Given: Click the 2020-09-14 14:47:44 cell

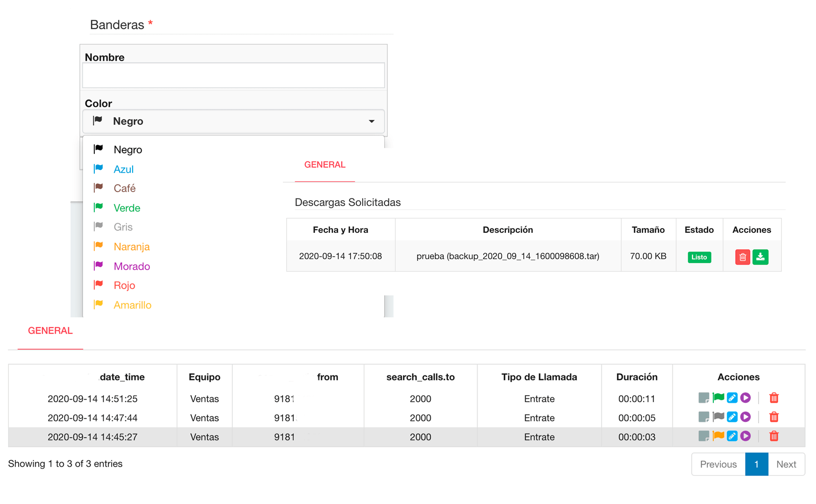Looking at the screenshot, I should click(92, 418).
